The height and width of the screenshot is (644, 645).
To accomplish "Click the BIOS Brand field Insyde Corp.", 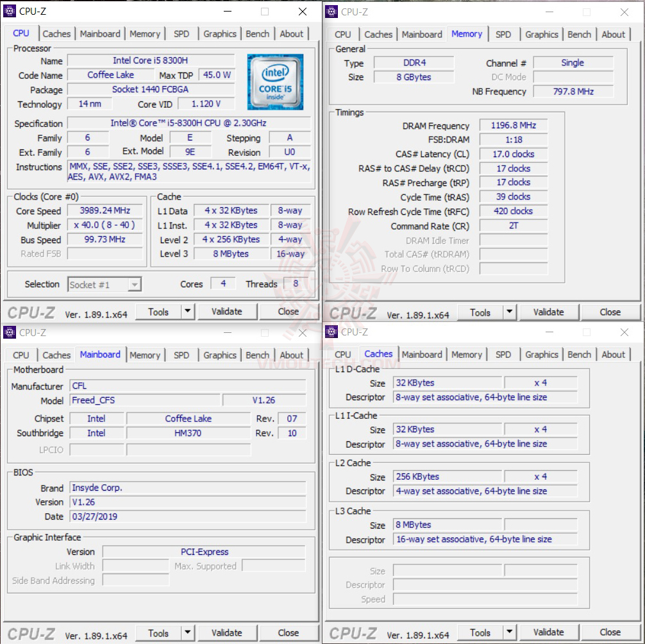I will (188, 487).
